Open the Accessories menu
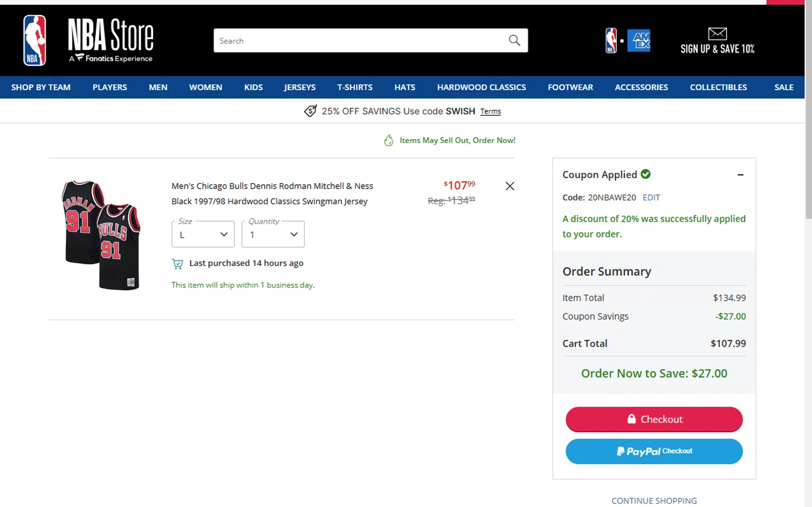 [x=641, y=87]
